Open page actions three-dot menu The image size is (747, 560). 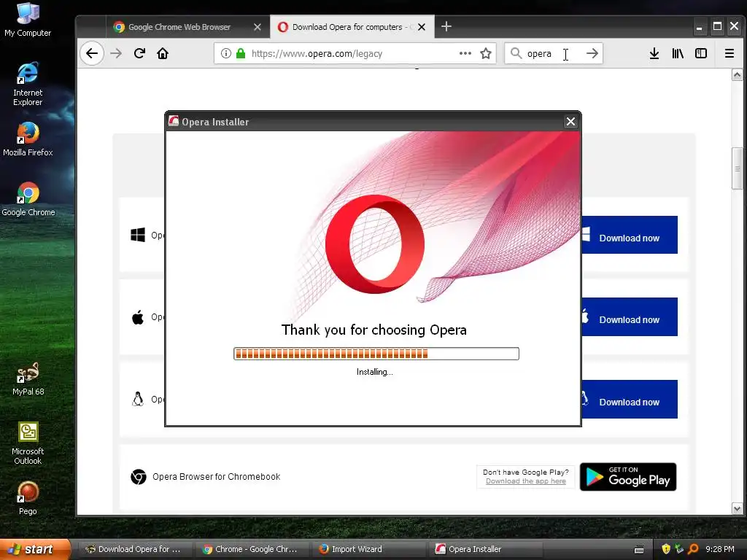[x=465, y=53]
